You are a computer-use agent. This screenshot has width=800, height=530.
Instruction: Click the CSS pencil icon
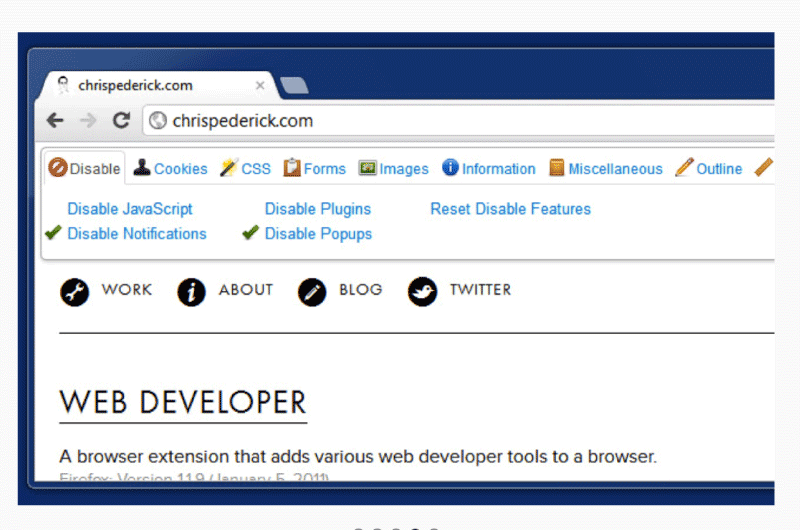(229, 167)
